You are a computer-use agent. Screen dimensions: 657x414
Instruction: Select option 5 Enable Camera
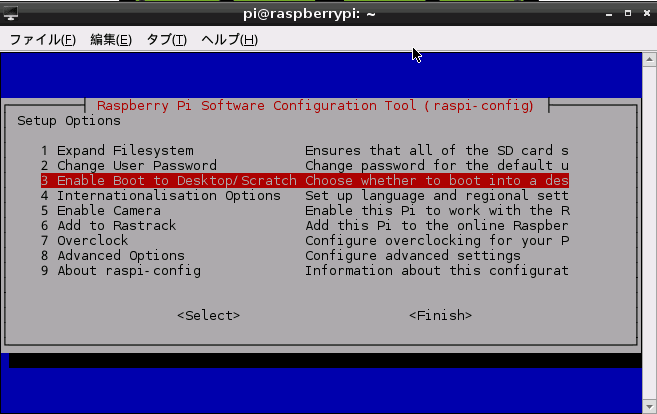pyautogui.click(x=101, y=211)
